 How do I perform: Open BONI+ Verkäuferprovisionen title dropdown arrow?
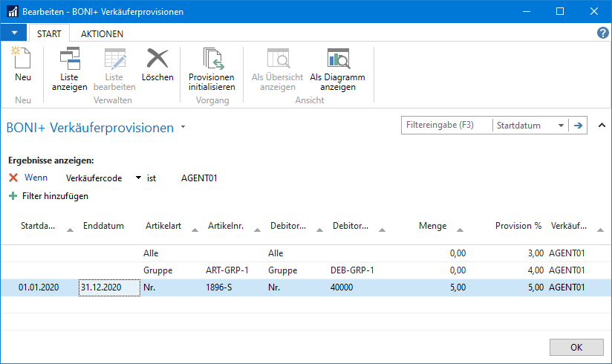[x=183, y=128]
